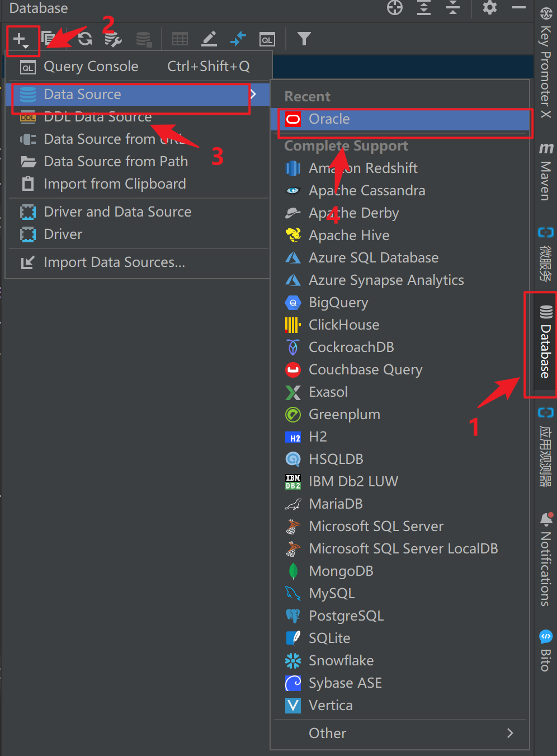Select Greenplum data source
The image size is (557, 756).
coord(400,415)
